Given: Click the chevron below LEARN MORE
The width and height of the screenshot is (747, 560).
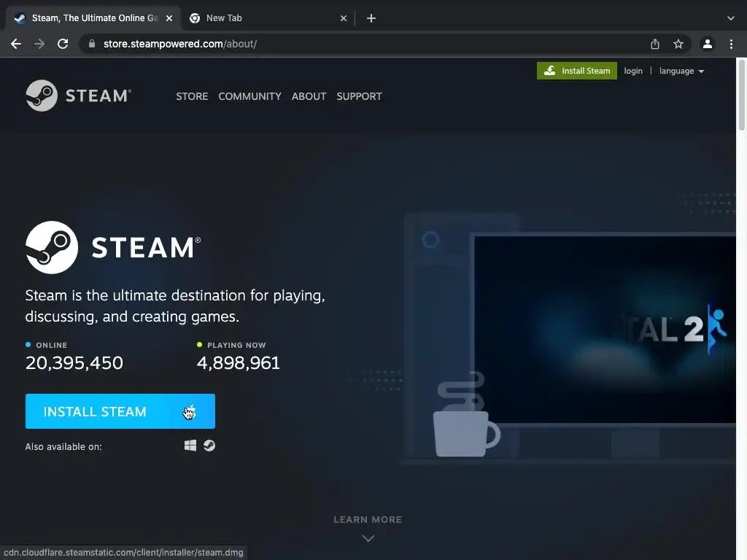Looking at the screenshot, I should pyautogui.click(x=368, y=539).
